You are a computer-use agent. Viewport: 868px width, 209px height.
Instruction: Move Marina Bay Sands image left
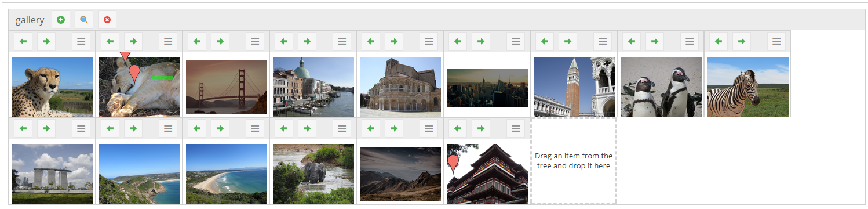[23, 128]
